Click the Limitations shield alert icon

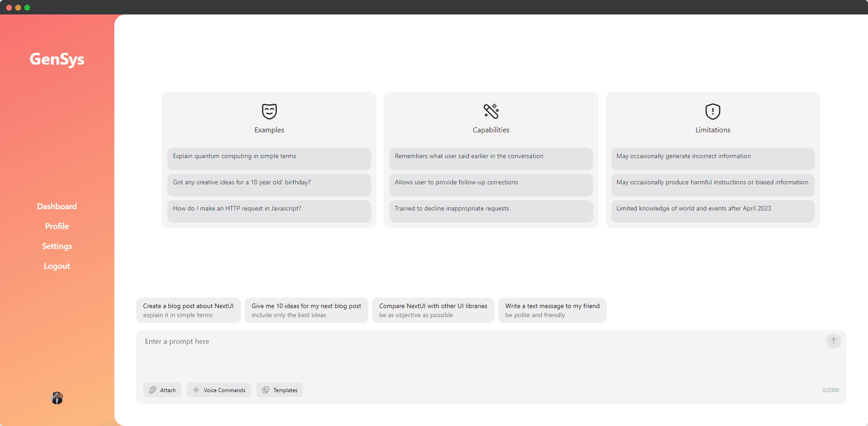point(712,111)
